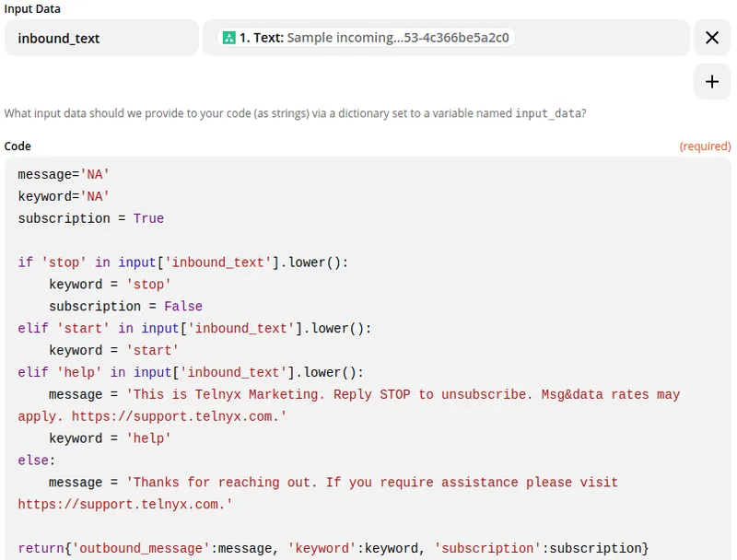Click the keyword='NA' line in the code
The image size is (737, 560).
64,196
